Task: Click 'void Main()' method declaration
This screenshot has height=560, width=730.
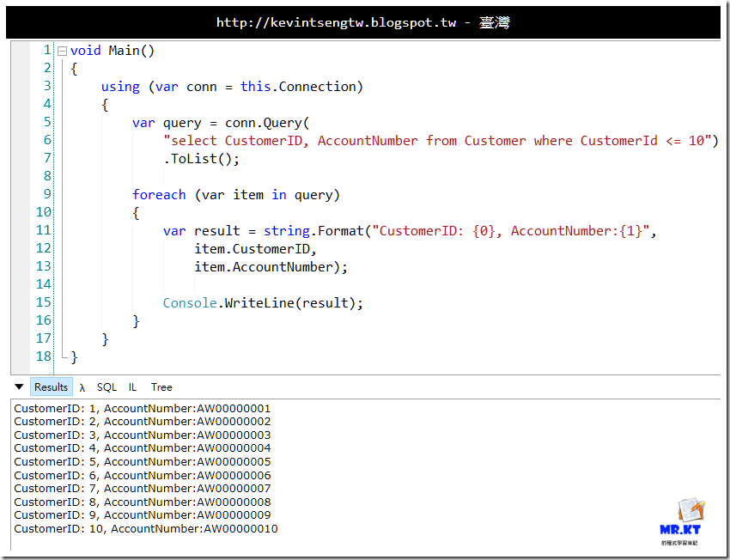Action: pos(113,51)
